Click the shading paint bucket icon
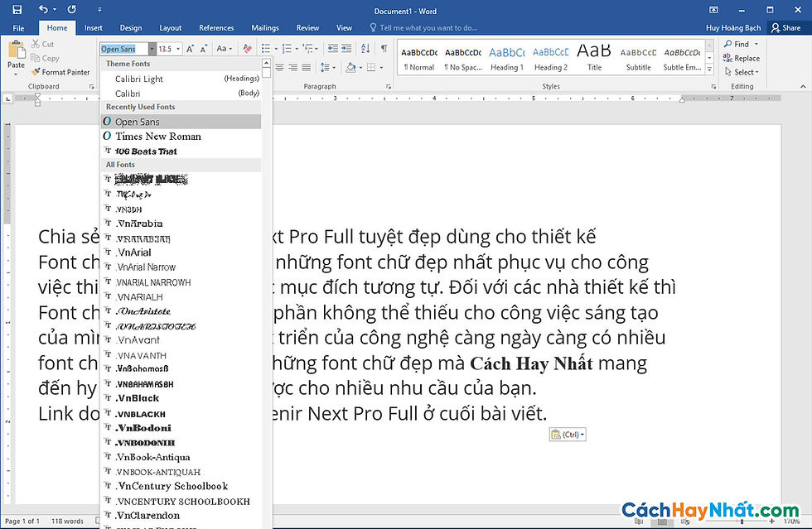Viewport: 812px width, 529px height. pos(350,67)
